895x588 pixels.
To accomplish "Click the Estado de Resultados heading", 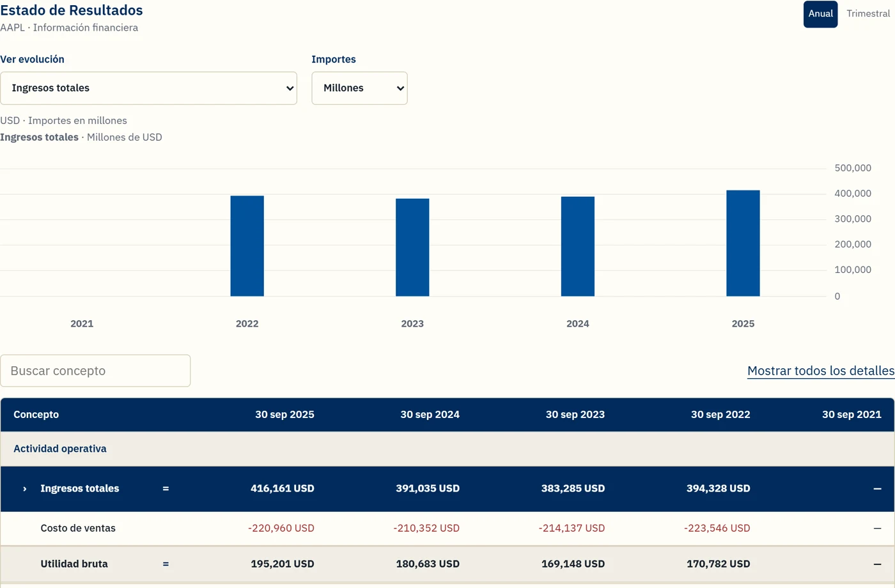I will 72,10.
